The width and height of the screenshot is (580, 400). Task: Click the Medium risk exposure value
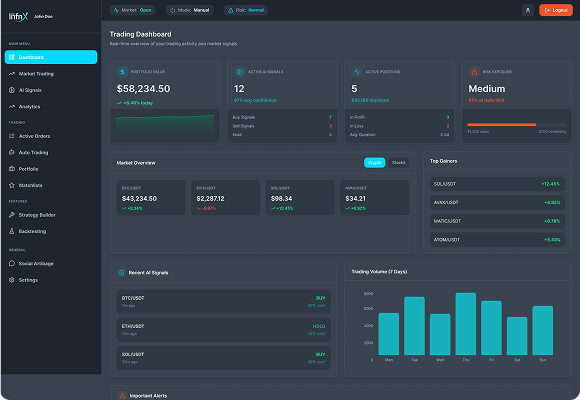(486, 89)
